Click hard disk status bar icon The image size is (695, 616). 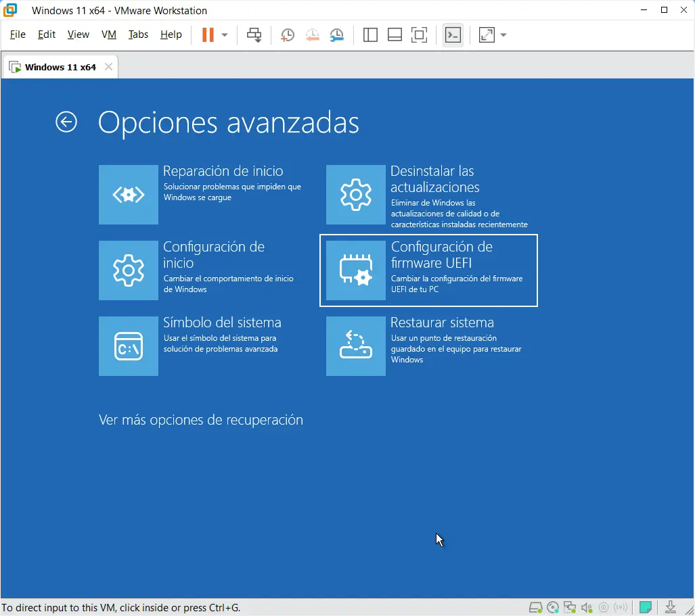point(535,607)
